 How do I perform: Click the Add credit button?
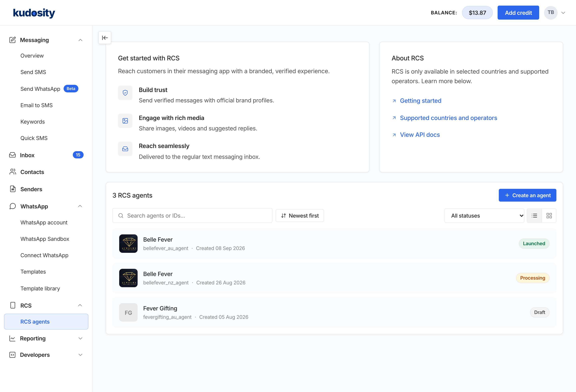[x=518, y=13]
